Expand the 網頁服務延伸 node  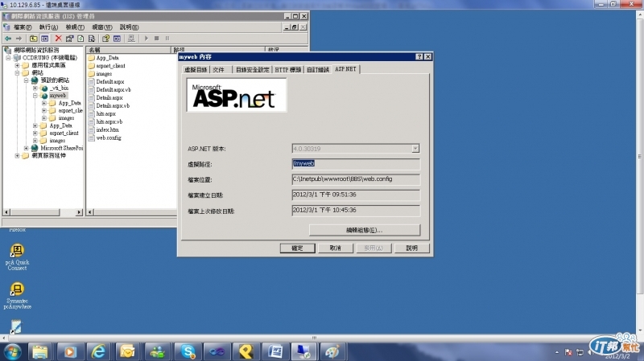pyautogui.click(x=17, y=156)
